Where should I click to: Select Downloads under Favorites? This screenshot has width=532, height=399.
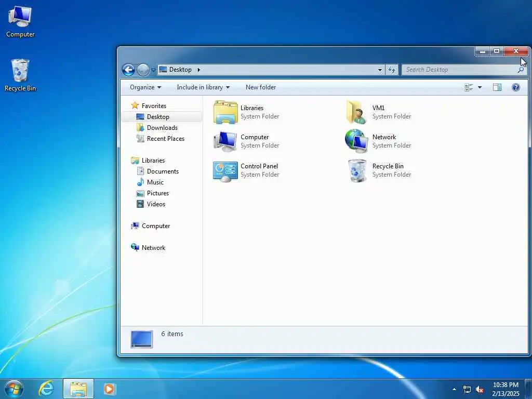(x=162, y=128)
